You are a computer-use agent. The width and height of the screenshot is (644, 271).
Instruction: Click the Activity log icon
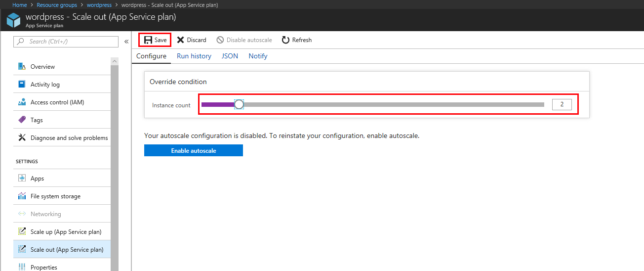click(x=22, y=84)
